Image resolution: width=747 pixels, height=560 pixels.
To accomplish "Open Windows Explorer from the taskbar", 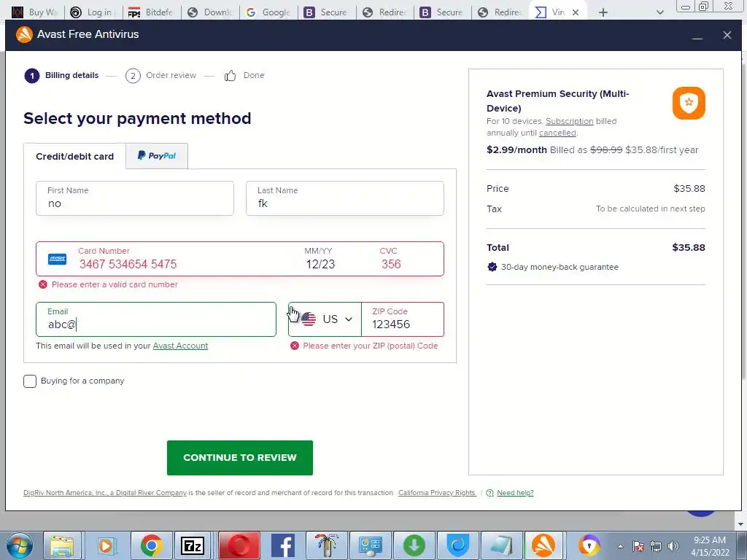I will pos(63,545).
